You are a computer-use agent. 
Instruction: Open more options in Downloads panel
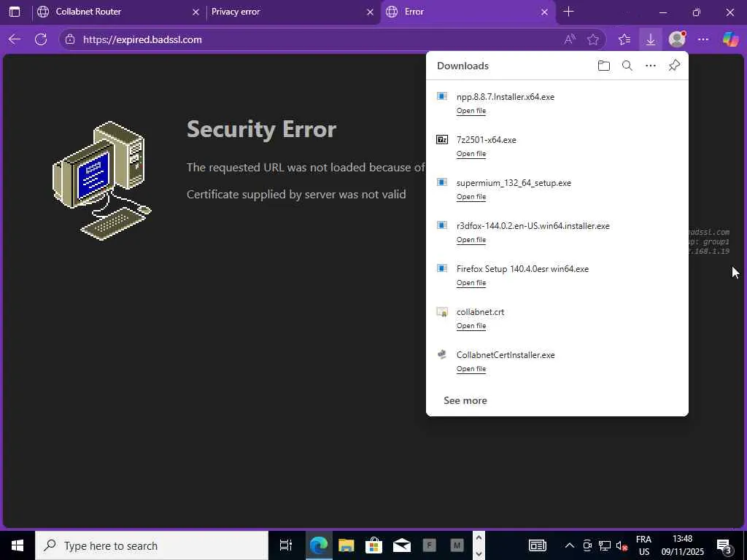click(x=651, y=66)
